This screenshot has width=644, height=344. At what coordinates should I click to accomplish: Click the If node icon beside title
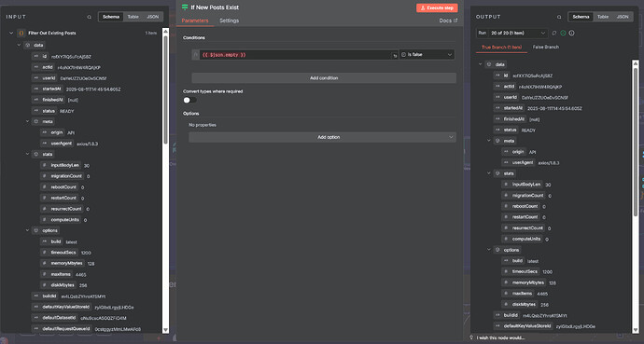tap(185, 7)
